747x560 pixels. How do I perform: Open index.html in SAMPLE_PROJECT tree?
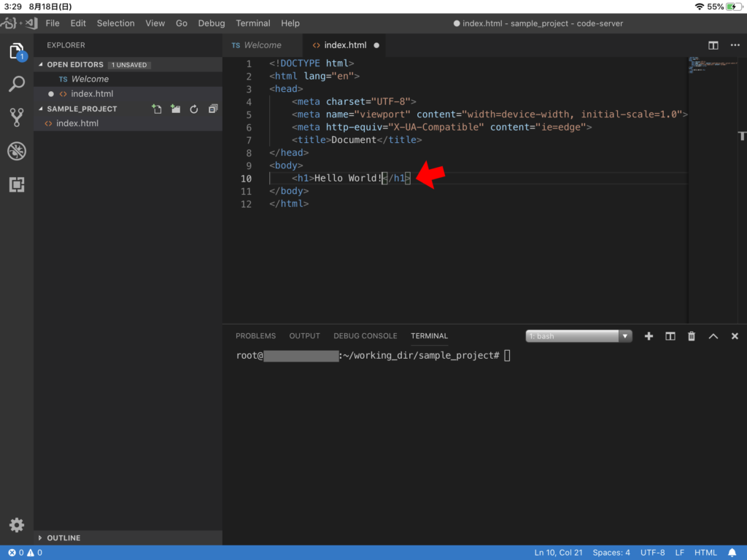coord(128,123)
